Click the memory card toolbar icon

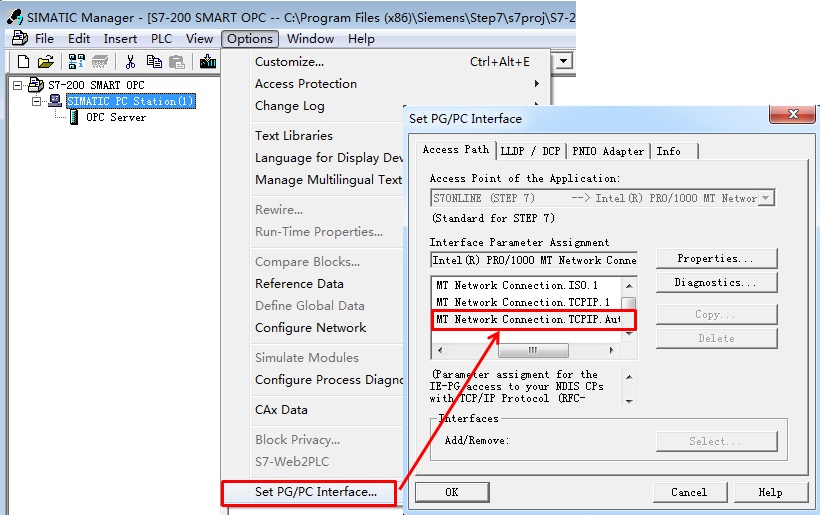(99, 62)
